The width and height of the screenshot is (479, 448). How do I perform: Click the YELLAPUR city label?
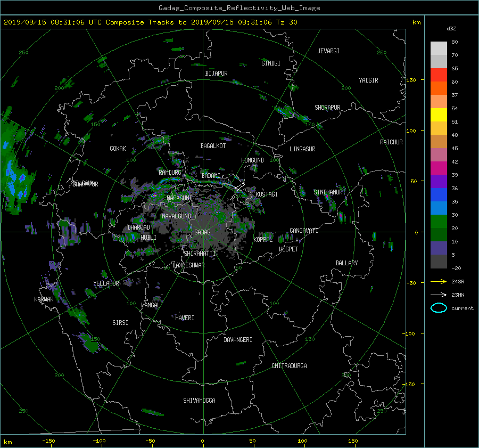pos(106,283)
